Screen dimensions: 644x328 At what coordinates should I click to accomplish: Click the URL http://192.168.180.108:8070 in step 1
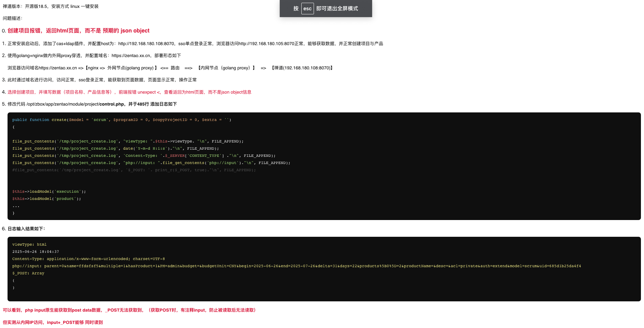point(146,44)
